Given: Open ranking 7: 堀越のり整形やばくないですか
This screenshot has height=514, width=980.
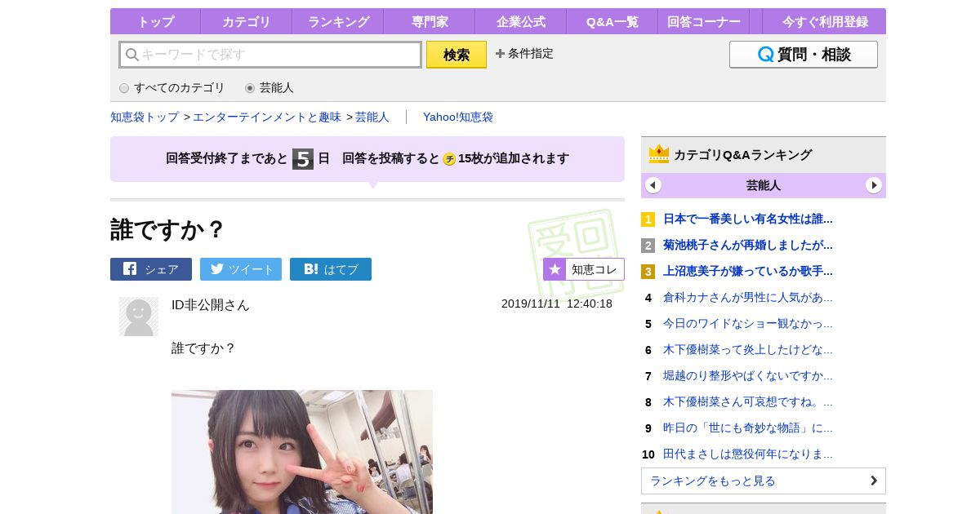Looking at the screenshot, I should pos(748,375).
